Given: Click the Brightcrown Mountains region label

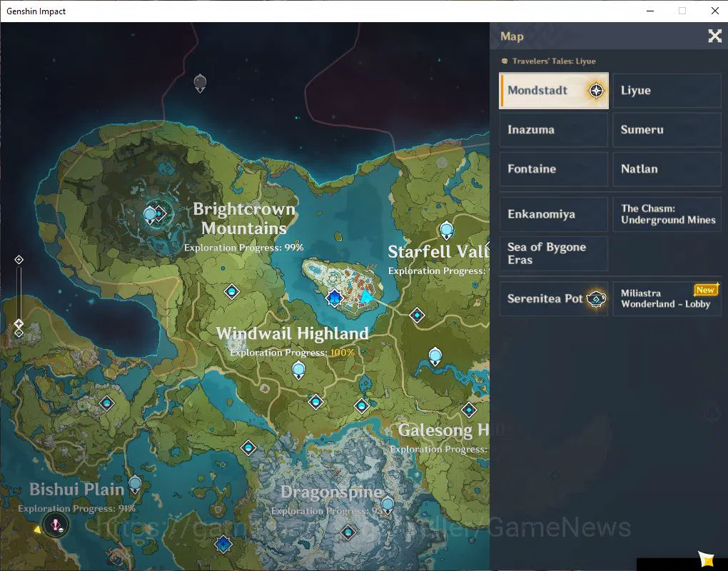Looking at the screenshot, I should (244, 218).
